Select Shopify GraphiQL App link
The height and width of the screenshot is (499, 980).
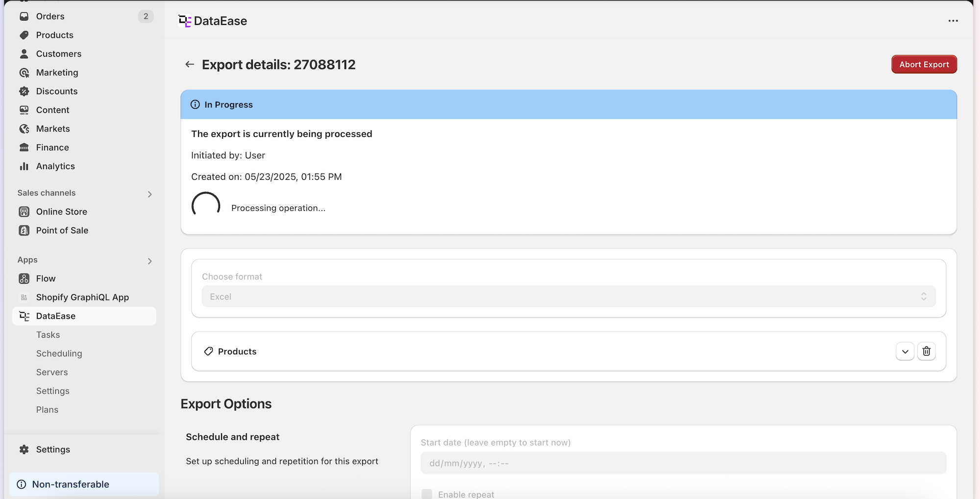point(82,297)
